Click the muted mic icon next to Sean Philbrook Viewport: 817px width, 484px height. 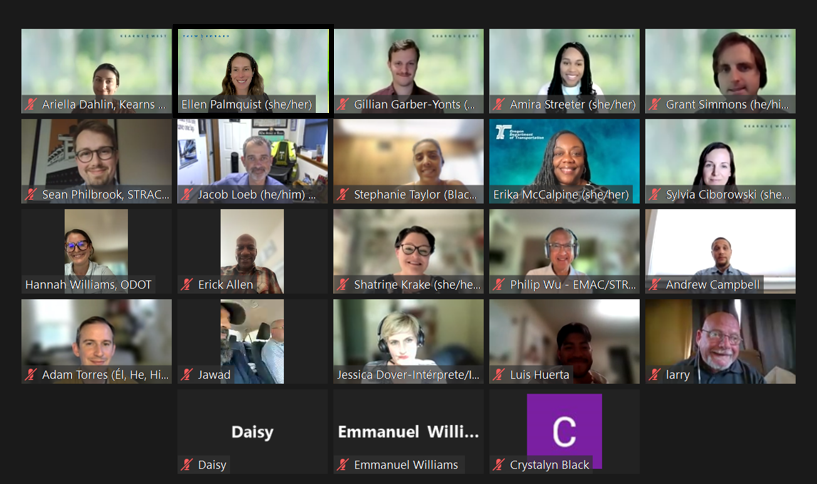click(x=31, y=194)
